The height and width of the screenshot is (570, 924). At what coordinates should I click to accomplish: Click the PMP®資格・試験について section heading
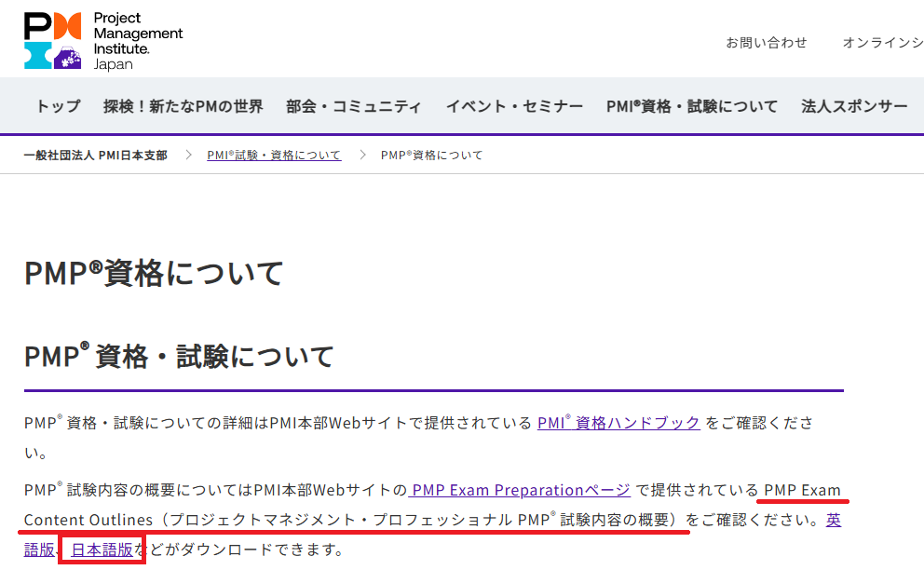point(179,356)
